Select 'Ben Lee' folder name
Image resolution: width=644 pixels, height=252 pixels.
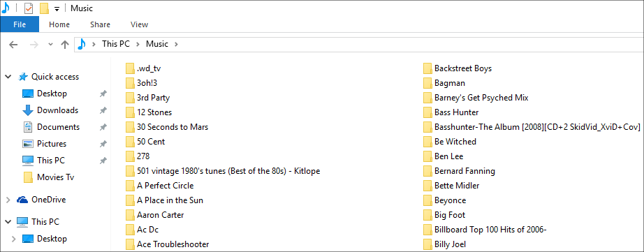(449, 156)
